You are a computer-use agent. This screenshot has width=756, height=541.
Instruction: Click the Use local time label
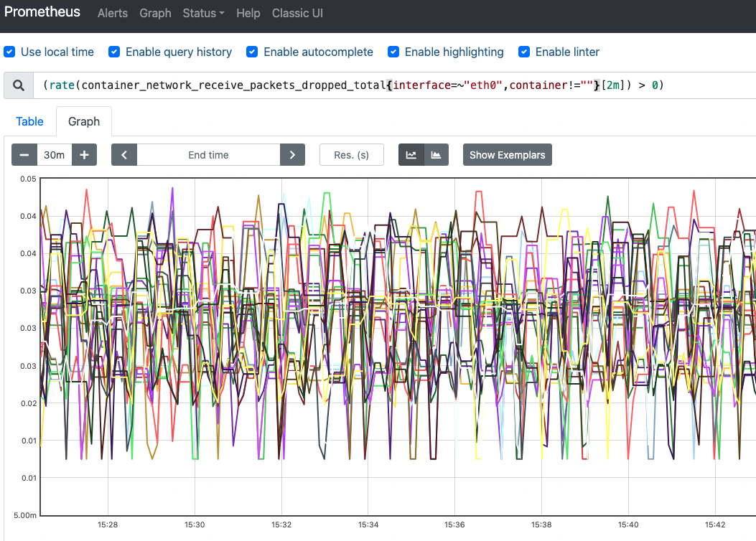pos(57,52)
